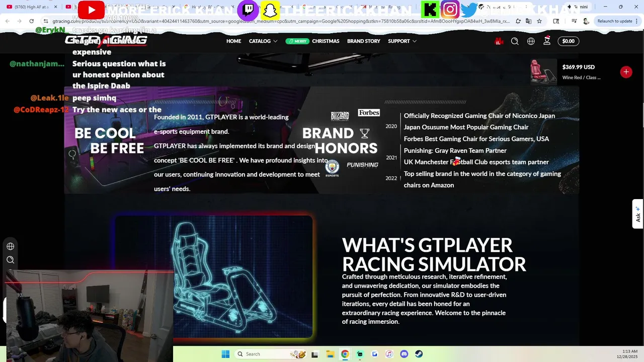This screenshot has width=644, height=362.
Task: Click the 2022 year label
Action: point(391,178)
